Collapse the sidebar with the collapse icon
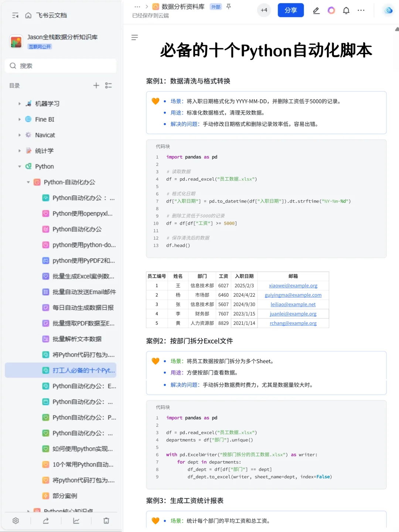Viewport: 399px width, 532px height. (15, 15)
